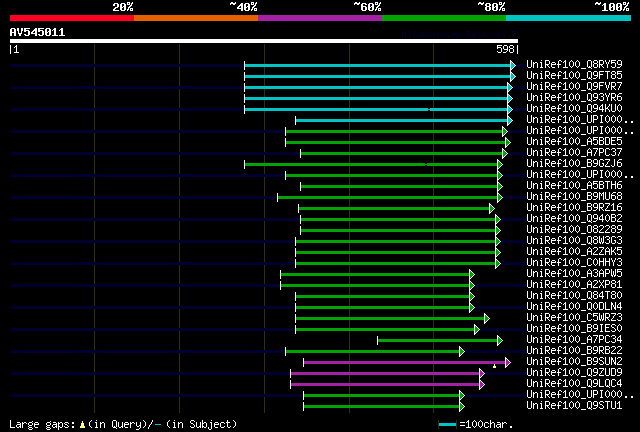Select the UniRef100_Q9ZUD9 label
The image size is (640, 432).
click(574, 373)
